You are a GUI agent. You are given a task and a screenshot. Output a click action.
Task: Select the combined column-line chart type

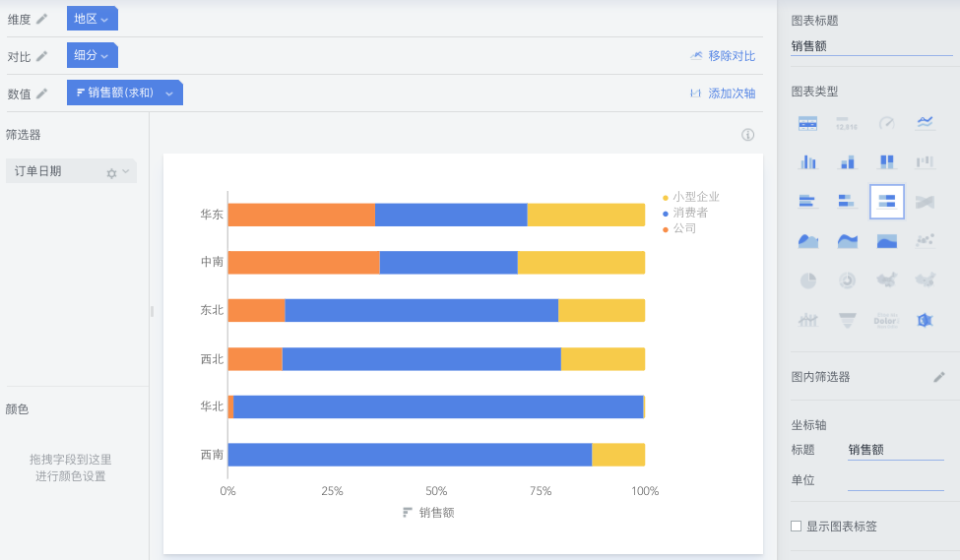(808, 320)
